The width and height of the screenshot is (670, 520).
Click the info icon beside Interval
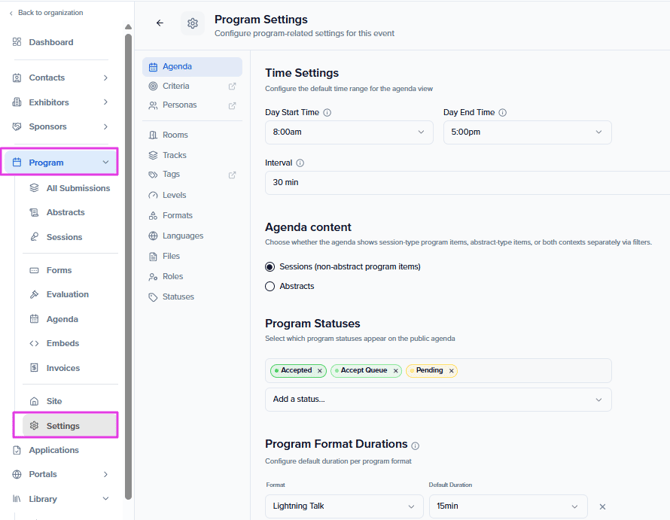300,163
